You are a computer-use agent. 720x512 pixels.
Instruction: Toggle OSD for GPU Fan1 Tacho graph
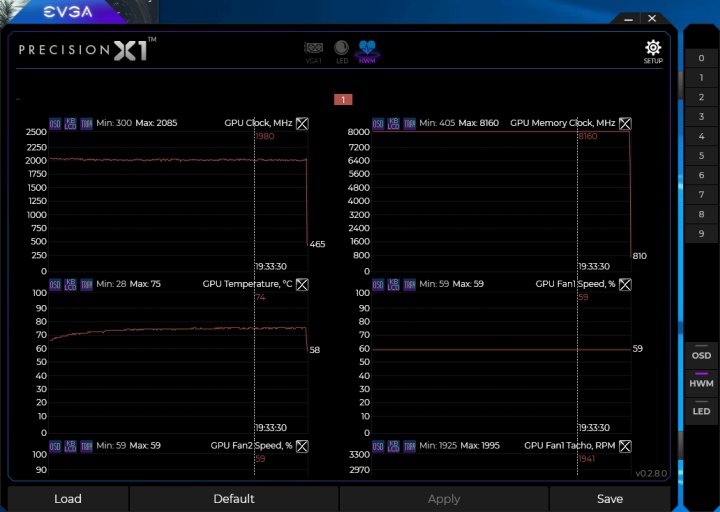tap(378, 446)
